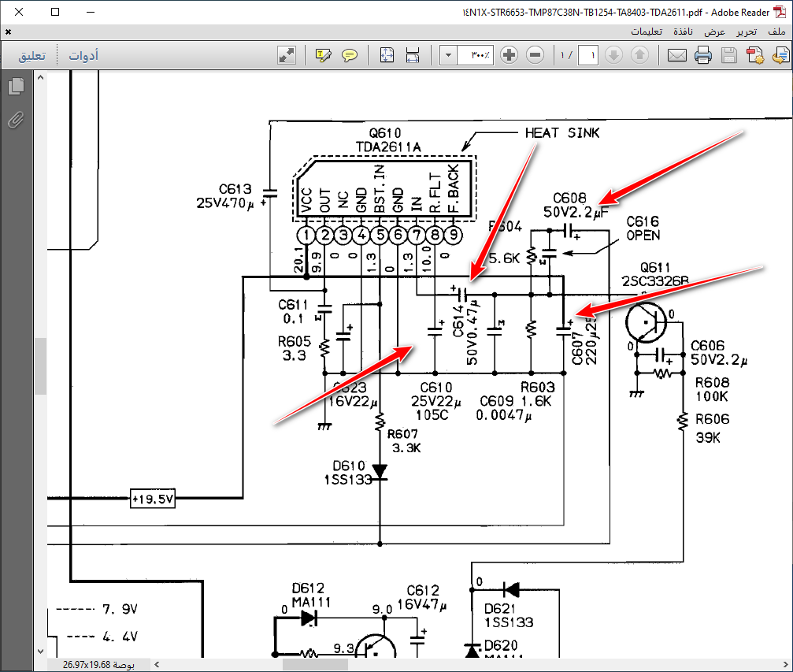Viewport: 793px width, 672px height.
Task: Click the zoom percentage field
Action: pyautogui.click(x=475, y=54)
